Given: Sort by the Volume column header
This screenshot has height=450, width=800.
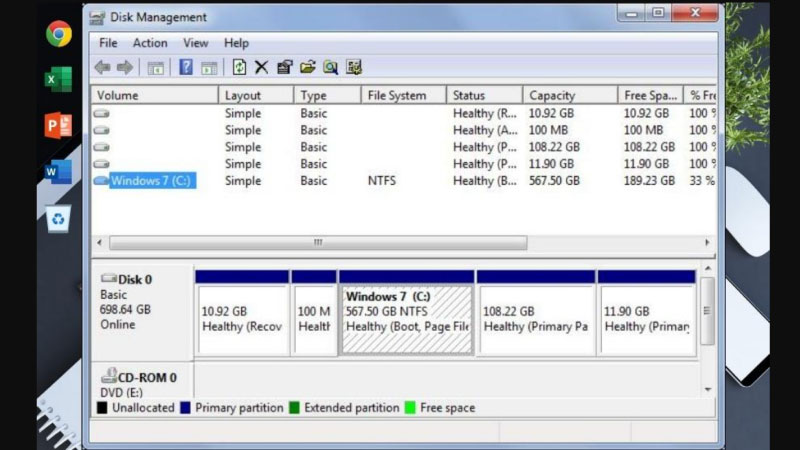Looking at the screenshot, I should 155,95.
